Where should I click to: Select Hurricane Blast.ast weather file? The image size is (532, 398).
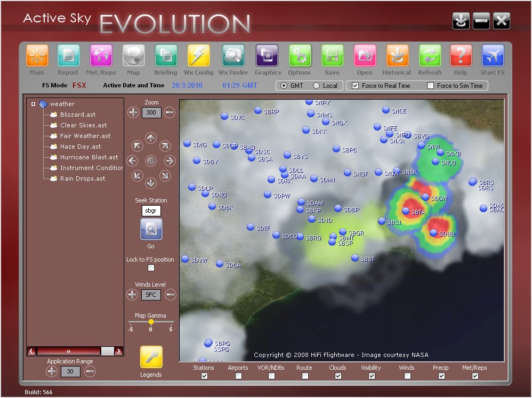pos(89,157)
